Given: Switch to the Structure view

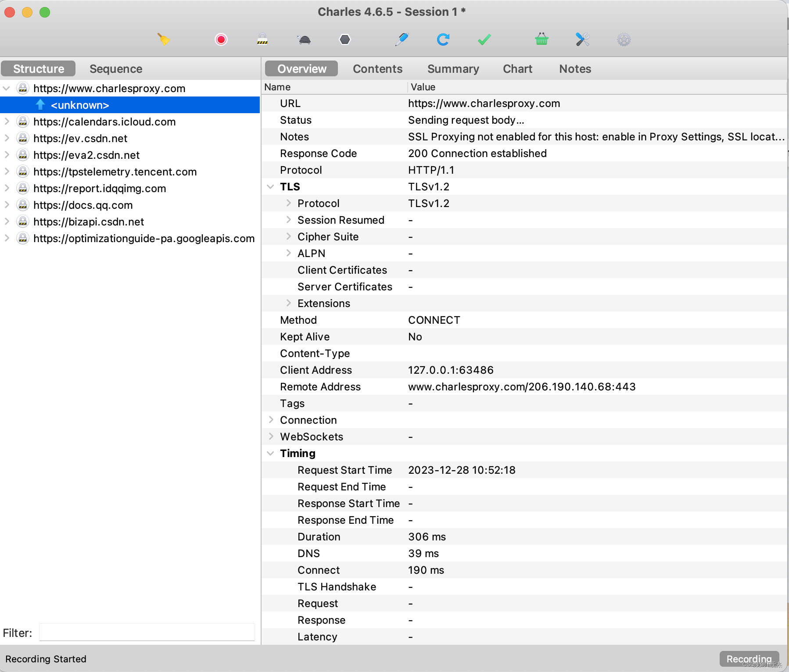Looking at the screenshot, I should click(39, 69).
